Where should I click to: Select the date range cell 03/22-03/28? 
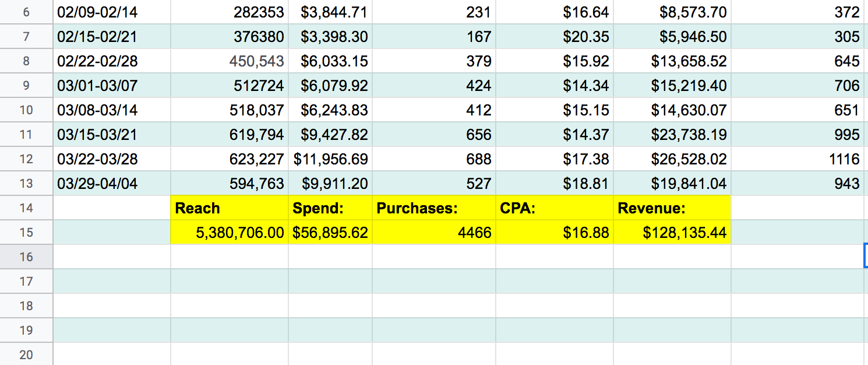coord(111,159)
